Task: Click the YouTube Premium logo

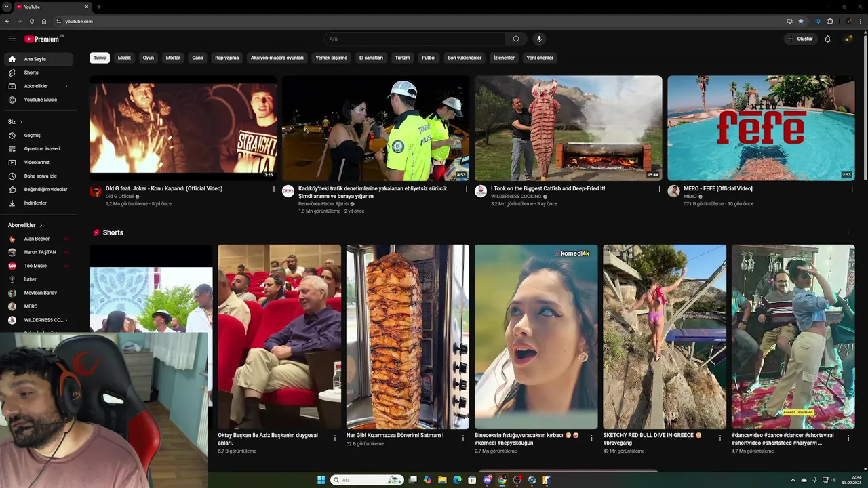Action: (x=43, y=39)
